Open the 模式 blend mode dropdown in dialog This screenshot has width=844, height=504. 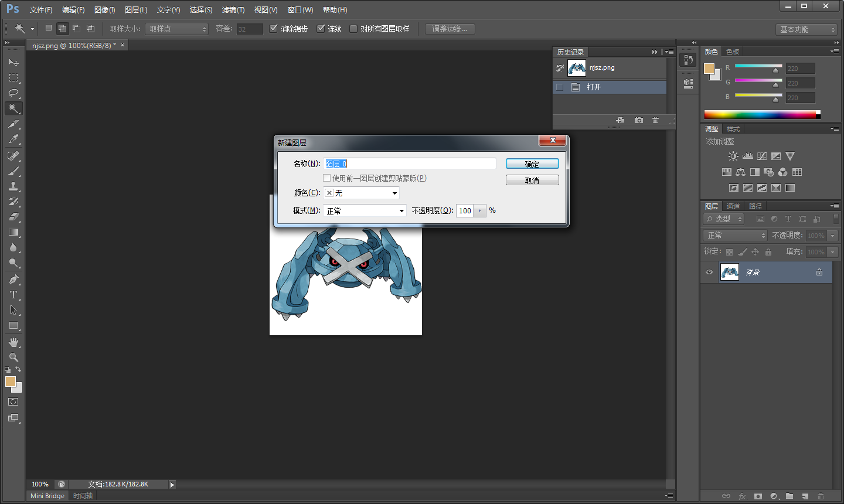[x=365, y=210]
